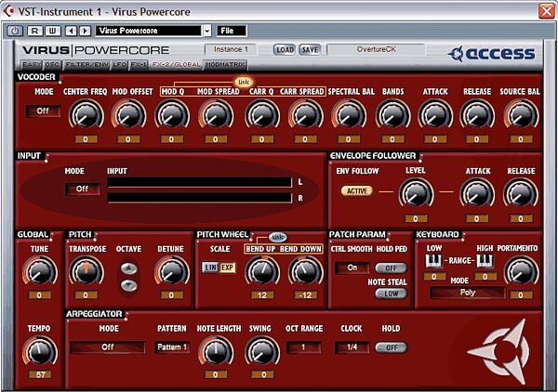Click the arpeggiator SWING knob
Screen dimensions: 558x392
[x=262, y=352]
